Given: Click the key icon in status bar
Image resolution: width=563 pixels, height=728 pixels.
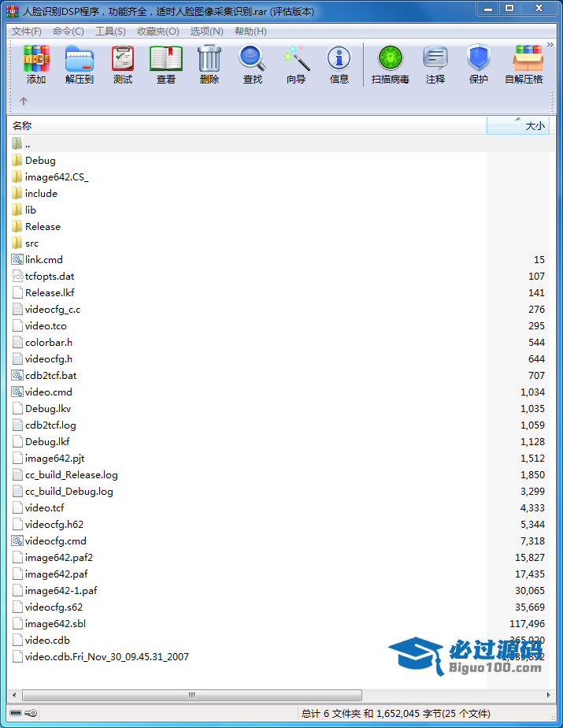Looking at the screenshot, I should click(31, 713).
